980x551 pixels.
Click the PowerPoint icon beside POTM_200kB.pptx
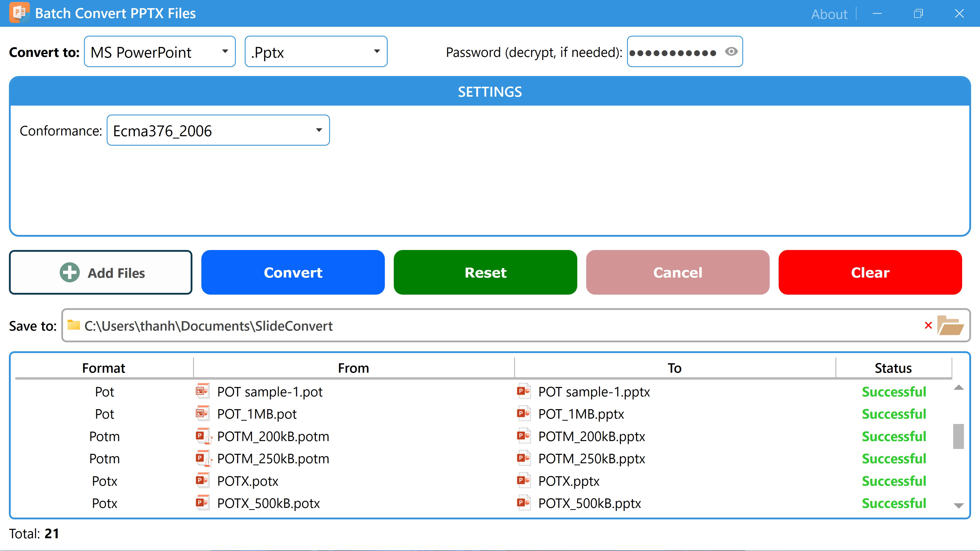pyautogui.click(x=524, y=435)
